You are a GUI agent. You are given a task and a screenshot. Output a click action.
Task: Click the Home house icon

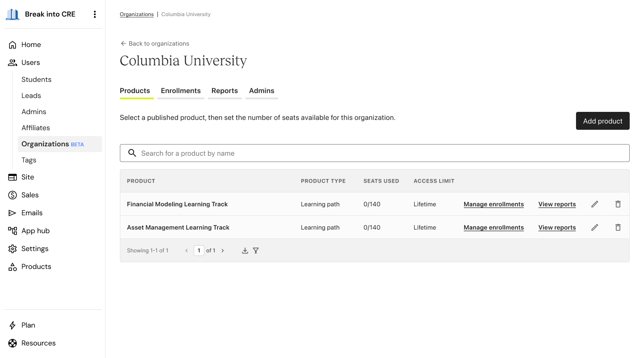click(x=13, y=45)
